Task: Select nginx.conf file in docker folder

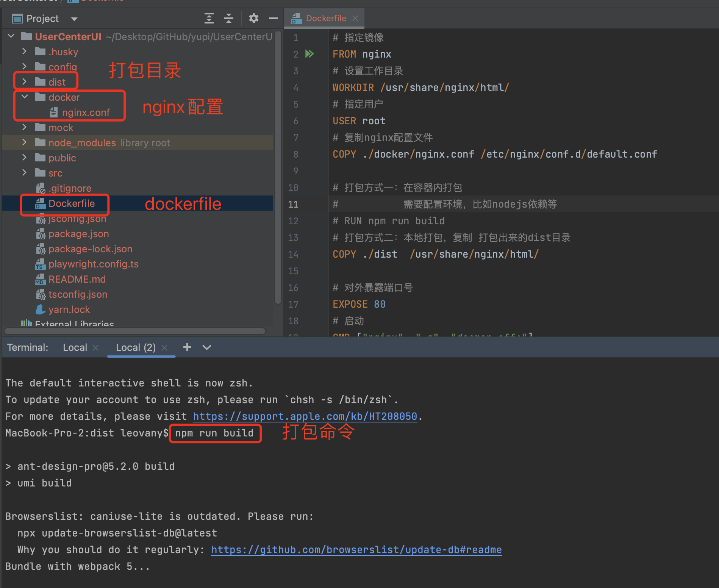Action: click(86, 113)
